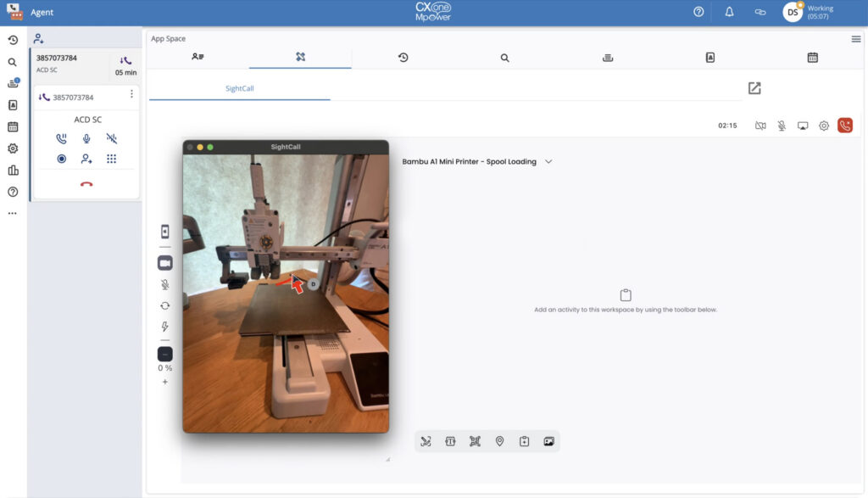Open the App Space hamburger menu
The image size is (868, 498).
(856, 39)
